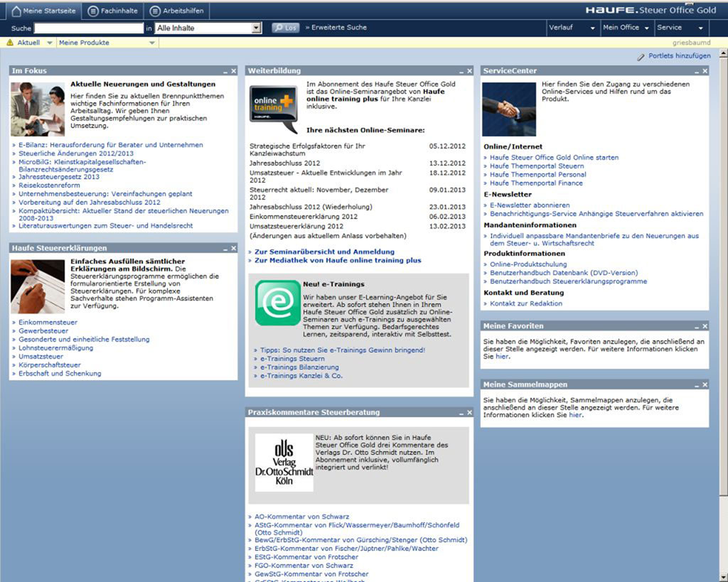
Task: Close the ServiceCenter portlet
Action: [705, 71]
